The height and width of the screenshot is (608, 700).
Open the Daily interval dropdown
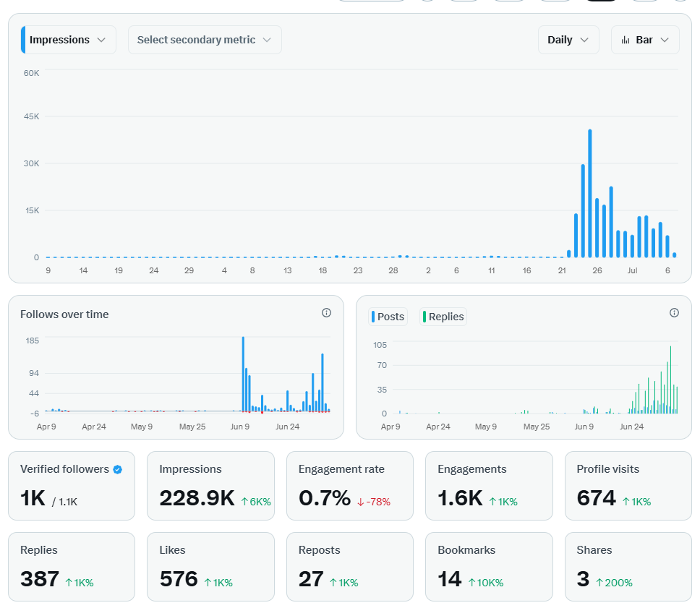pyautogui.click(x=568, y=40)
